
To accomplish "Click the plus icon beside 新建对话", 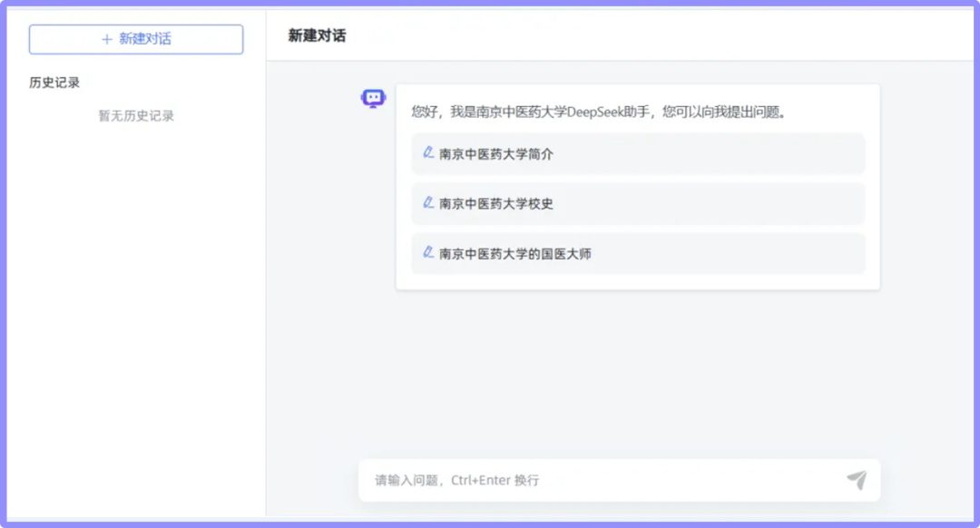I will pos(107,39).
